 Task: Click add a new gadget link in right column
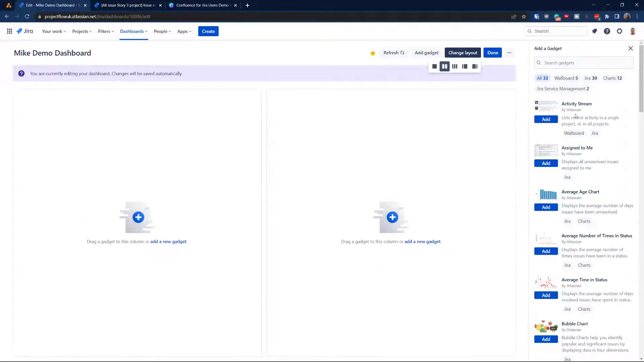click(423, 241)
